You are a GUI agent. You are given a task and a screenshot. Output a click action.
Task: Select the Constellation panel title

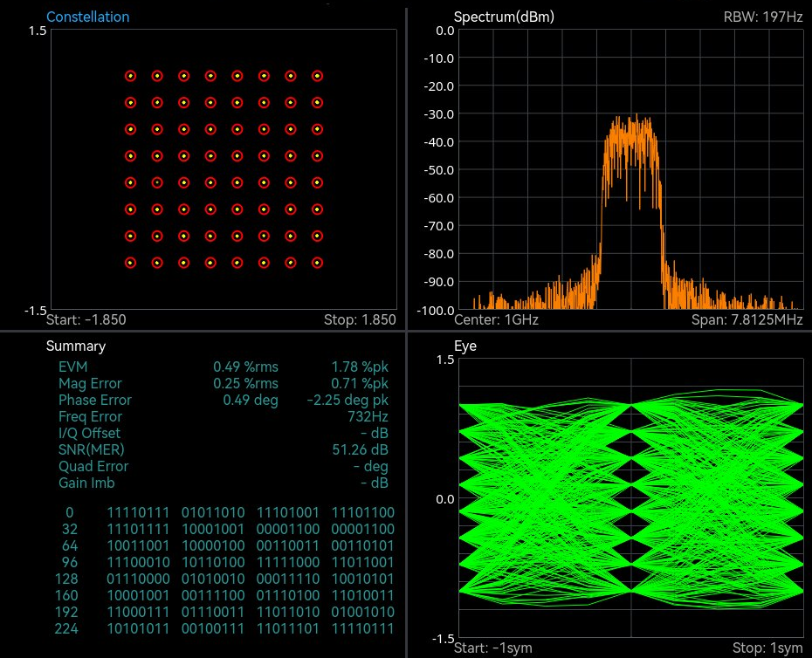pos(87,17)
